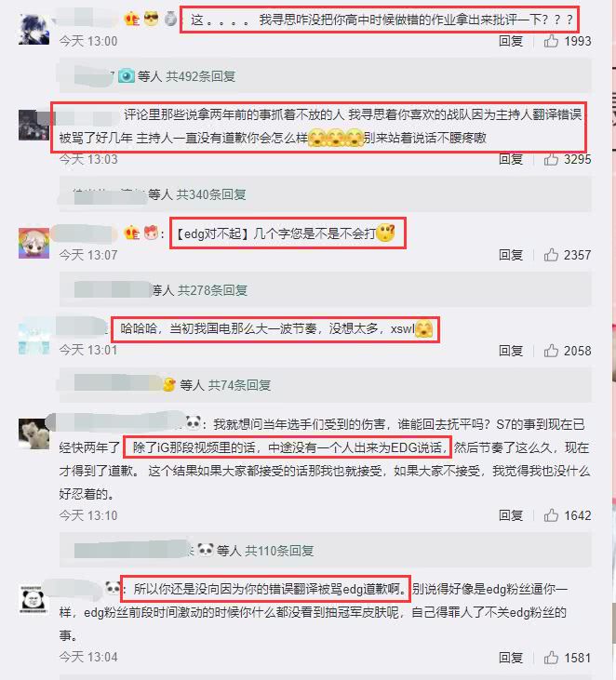Like the comment with 3295 thumbs-up

551,159
